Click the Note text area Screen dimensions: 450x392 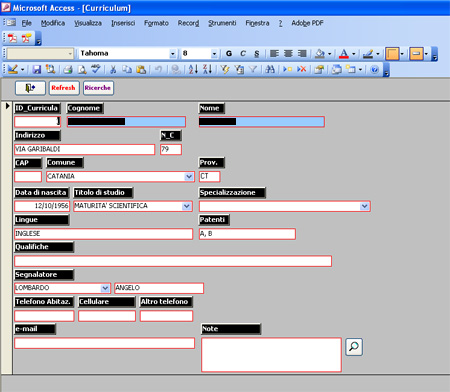(271, 355)
